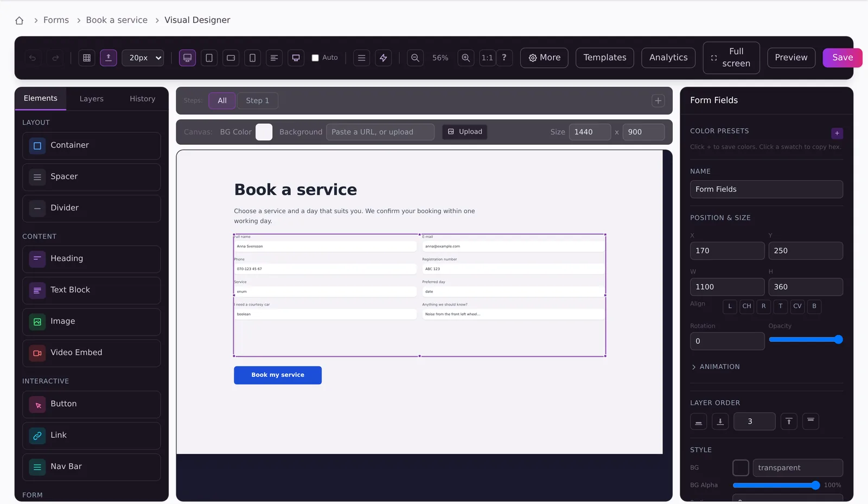Open the More menu
The image size is (868, 504).
click(544, 58)
